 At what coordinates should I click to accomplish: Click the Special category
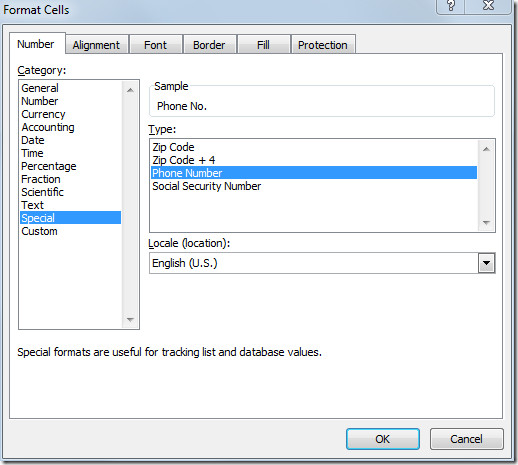coord(71,218)
